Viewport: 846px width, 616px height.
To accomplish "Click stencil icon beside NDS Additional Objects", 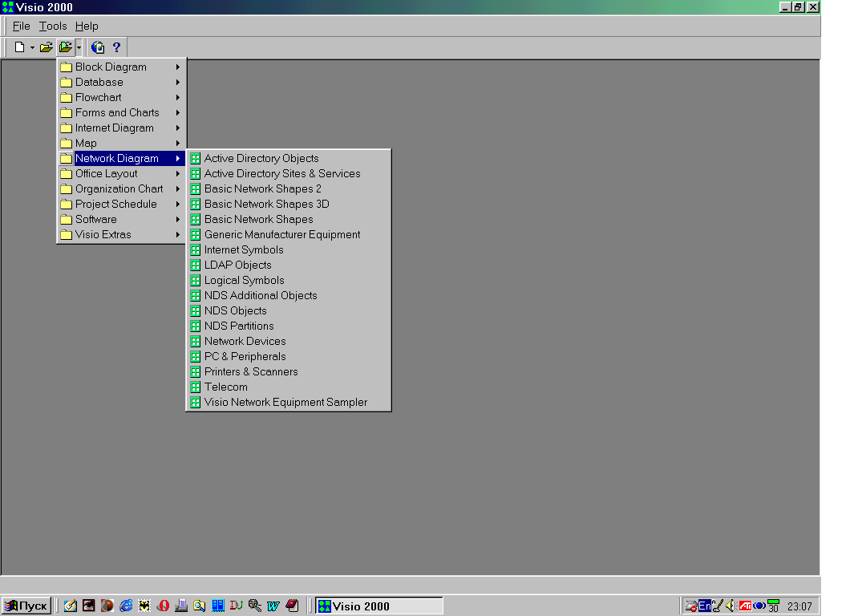I will [196, 295].
